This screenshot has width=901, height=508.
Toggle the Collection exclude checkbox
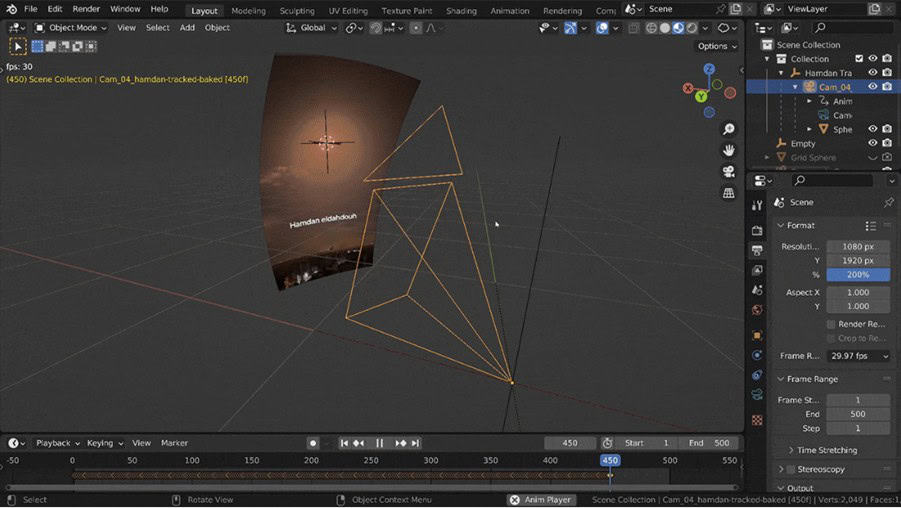pyautogui.click(x=859, y=59)
